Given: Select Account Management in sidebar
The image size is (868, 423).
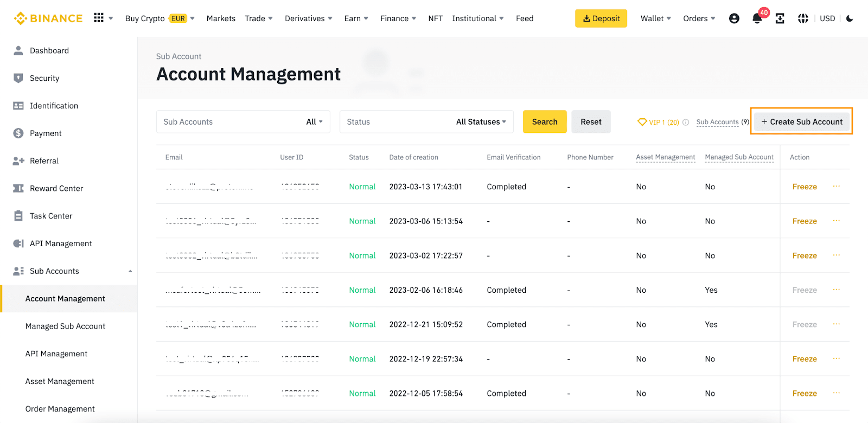Looking at the screenshot, I should pos(68,299).
